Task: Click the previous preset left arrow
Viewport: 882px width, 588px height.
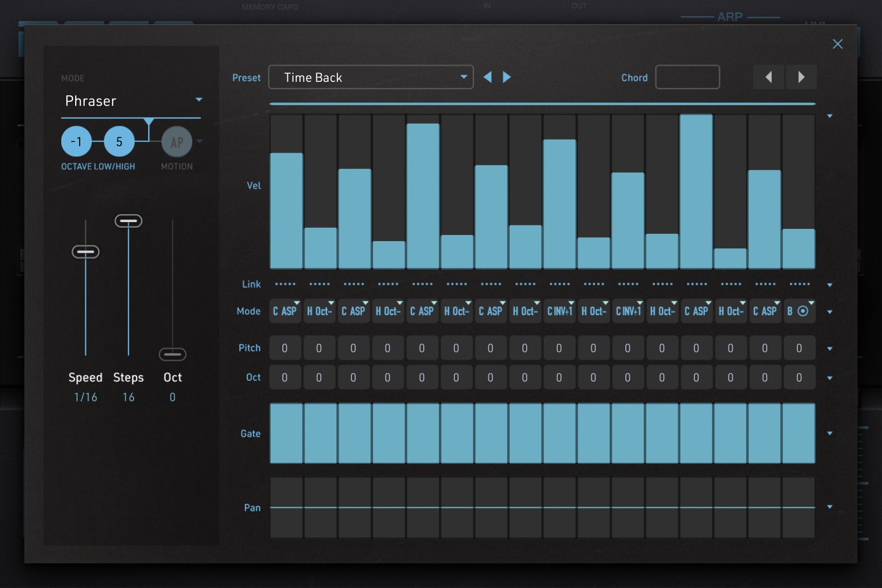Action: pyautogui.click(x=488, y=77)
